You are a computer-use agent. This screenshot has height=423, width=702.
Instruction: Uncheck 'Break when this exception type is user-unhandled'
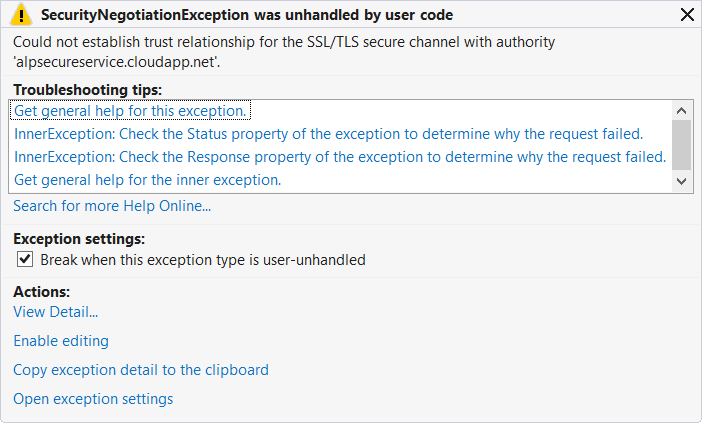tap(26, 259)
